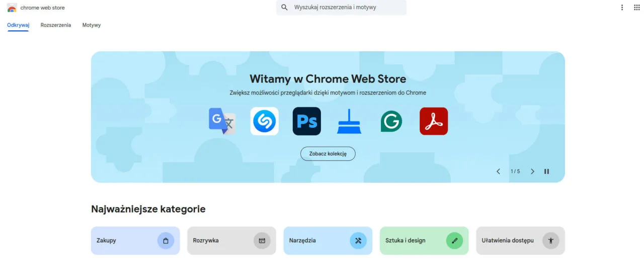This screenshot has height=264, width=644.
Task: Switch to the Odkrywaj tab
Action: [x=18, y=25]
